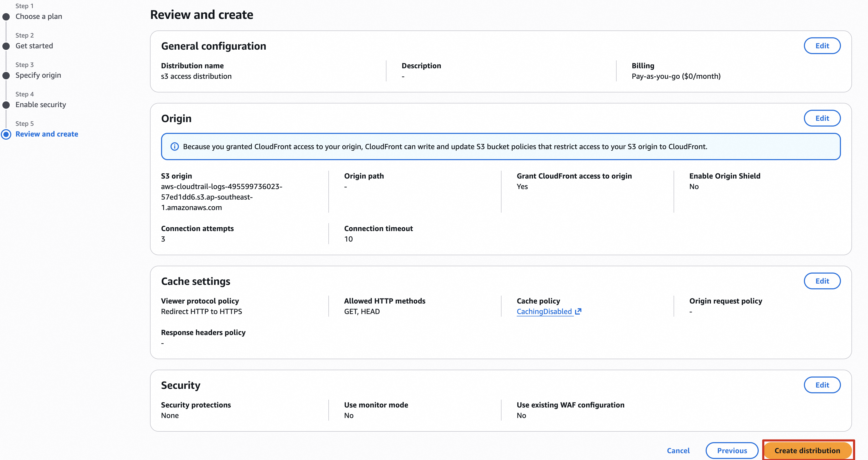Open the CachingDisabled cache policy link
This screenshot has width=868, height=460.
[544, 311]
